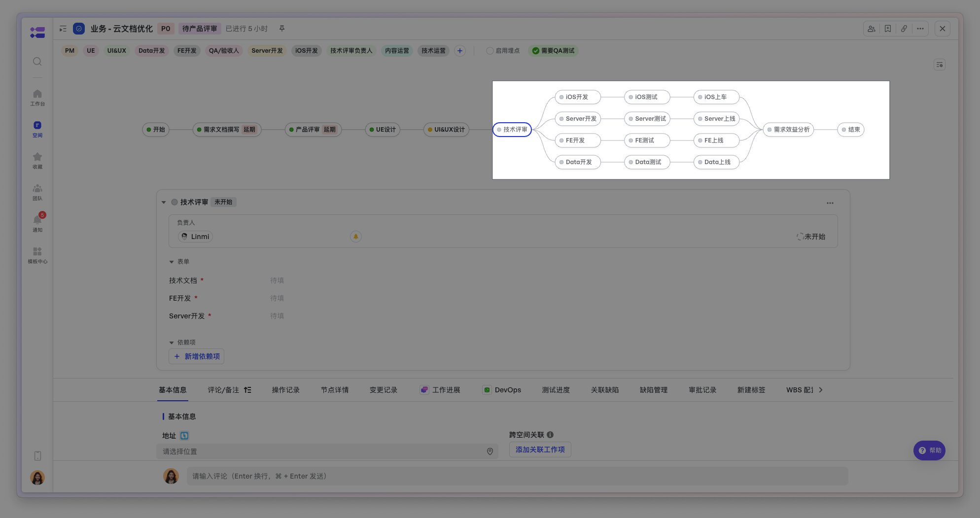980x518 pixels.
Task: Go to 工作台 in sidebar
Action: coord(37,98)
